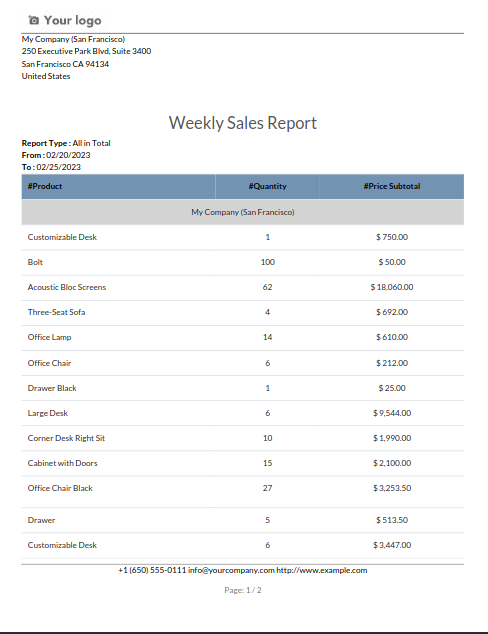Select the Office Chair Black row
This screenshot has width=488, height=634.
pos(243,488)
